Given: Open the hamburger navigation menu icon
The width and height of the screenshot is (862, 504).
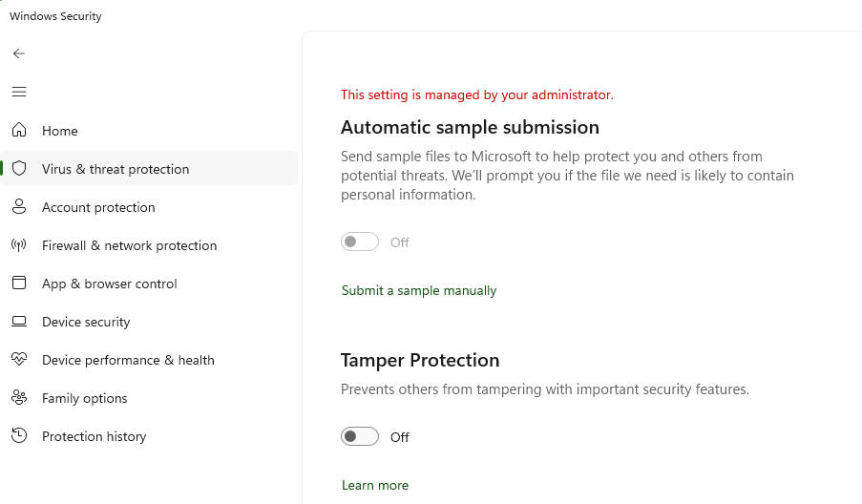Looking at the screenshot, I should pos(19,92).
